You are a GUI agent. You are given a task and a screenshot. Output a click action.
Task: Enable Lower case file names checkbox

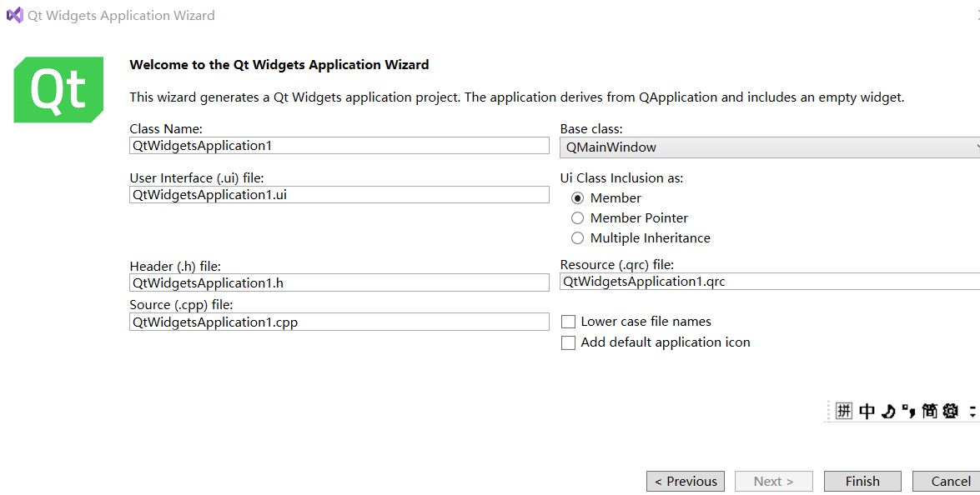pos(568,322)
